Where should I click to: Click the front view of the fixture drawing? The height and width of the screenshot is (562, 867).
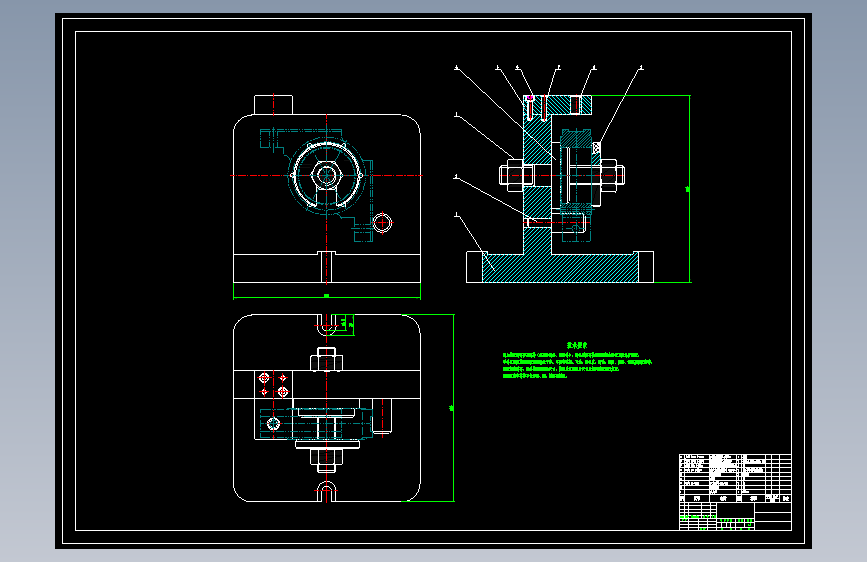click(x=327, y=189)
